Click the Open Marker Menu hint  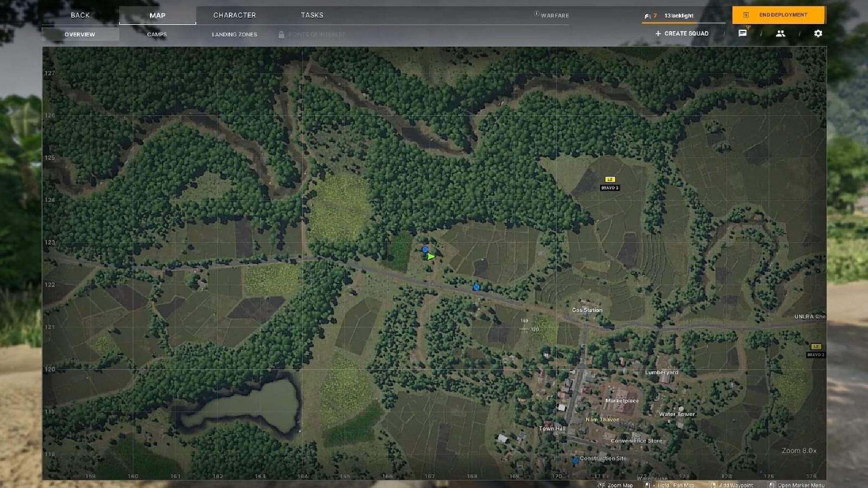pyautogui.click(x=797, y=485)
